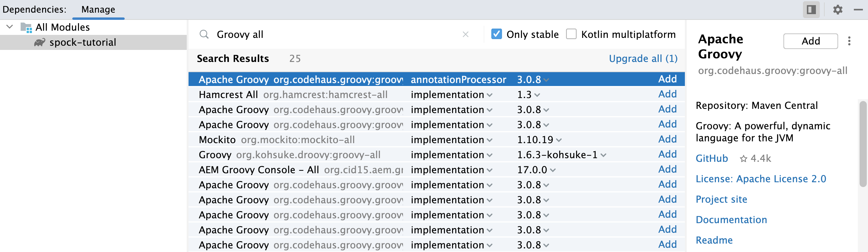Select the Hamcrest All result row
Screen dimensions: 868x252
click(436, 94)
